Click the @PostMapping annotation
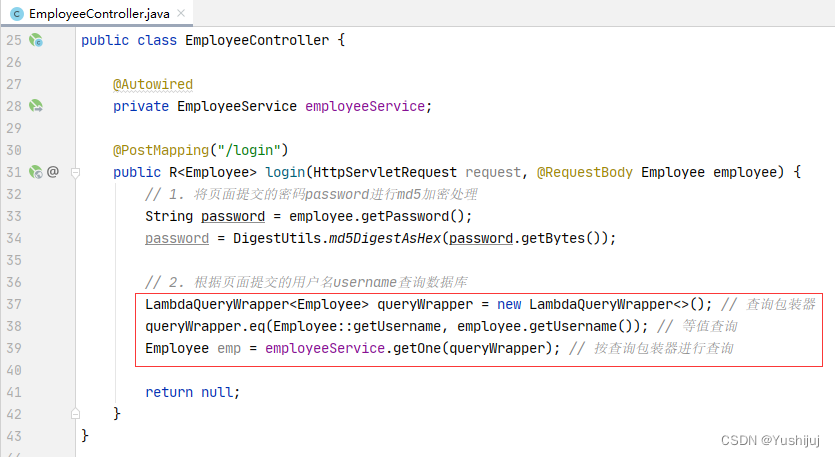835x457 pixels. pos(161,150)
